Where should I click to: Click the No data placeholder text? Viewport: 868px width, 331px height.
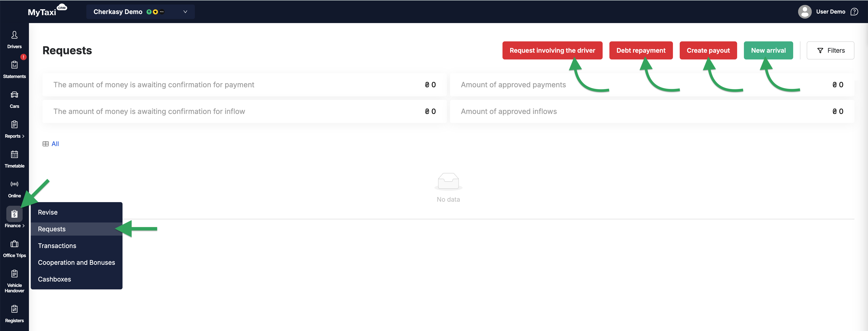448,200
